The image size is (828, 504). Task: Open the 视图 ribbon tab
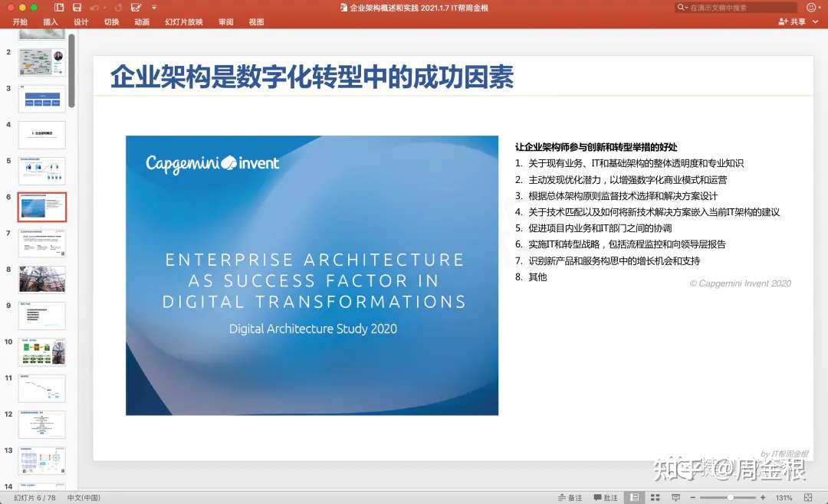tap(256, 21)
